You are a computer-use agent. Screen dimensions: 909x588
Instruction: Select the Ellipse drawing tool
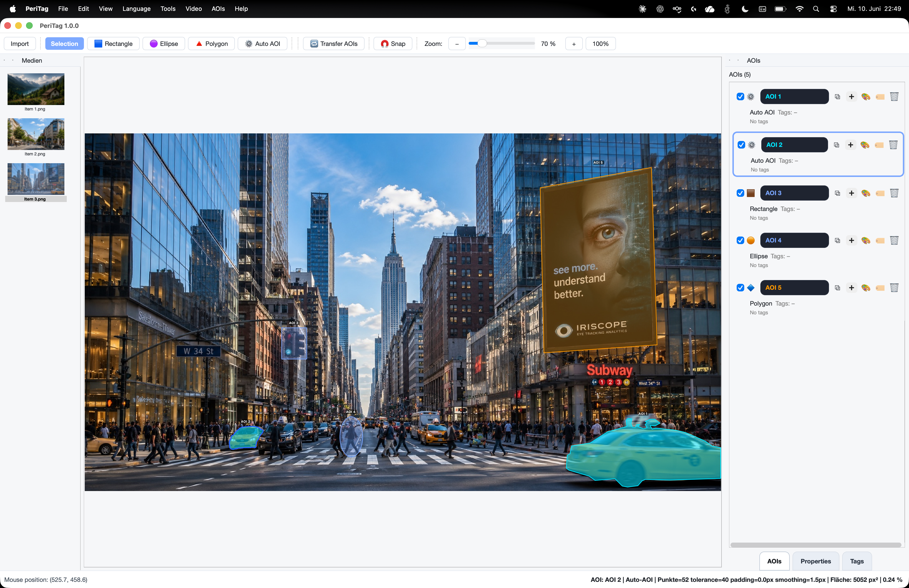tap(164, 44)
